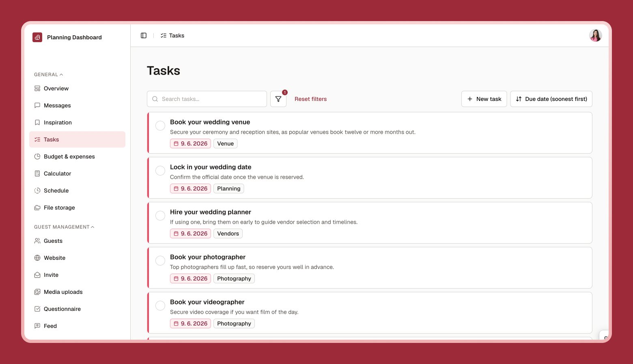This screenshot has width=633, height=364.
Task: Click the 9. 6. 2026 date on Book your photographer
Action: coord(190,278)
